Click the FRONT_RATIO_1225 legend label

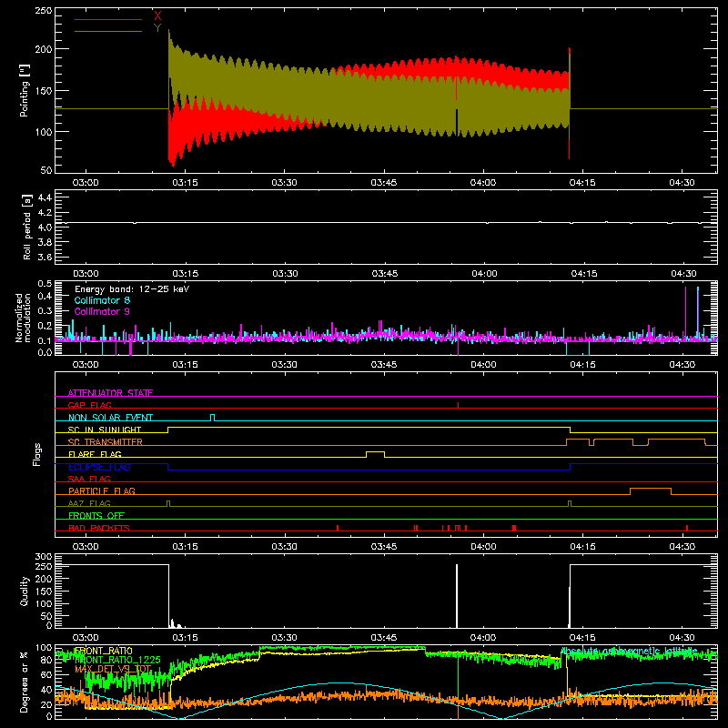pyautogui.click(x=117, y=660)
